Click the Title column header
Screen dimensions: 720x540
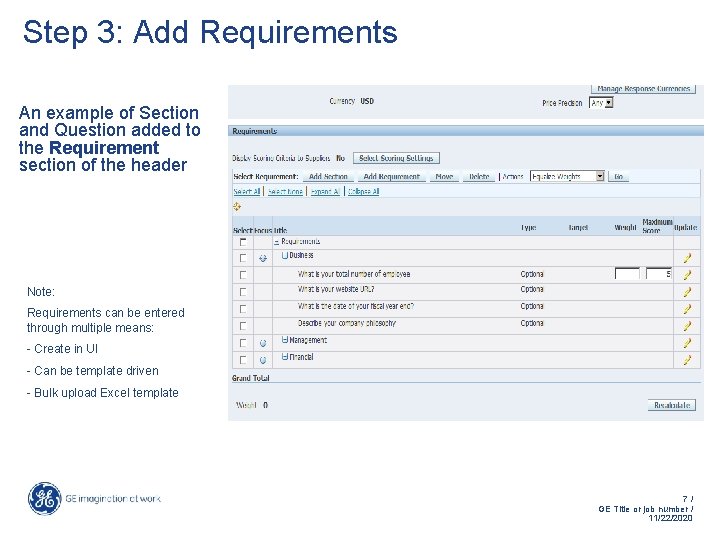281,230
